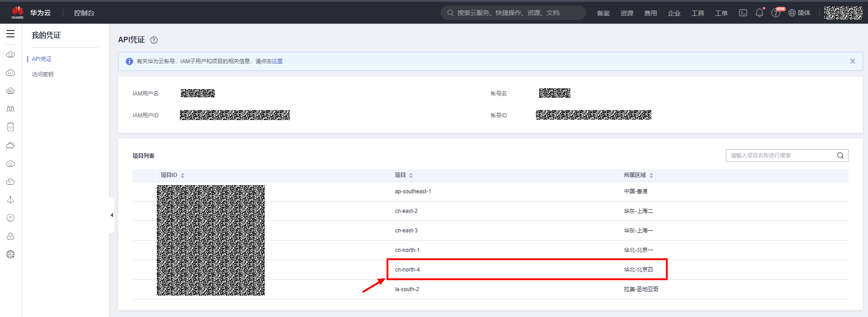This screenshot has width=868, height=317.
Task: Open the account menu at top right
Action: pyautogui.click(x=843, y=13)
